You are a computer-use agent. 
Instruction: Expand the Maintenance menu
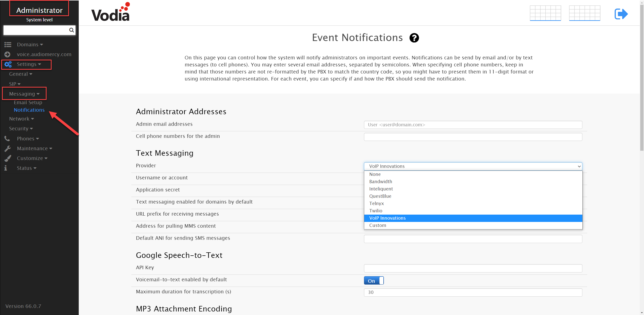34,148
